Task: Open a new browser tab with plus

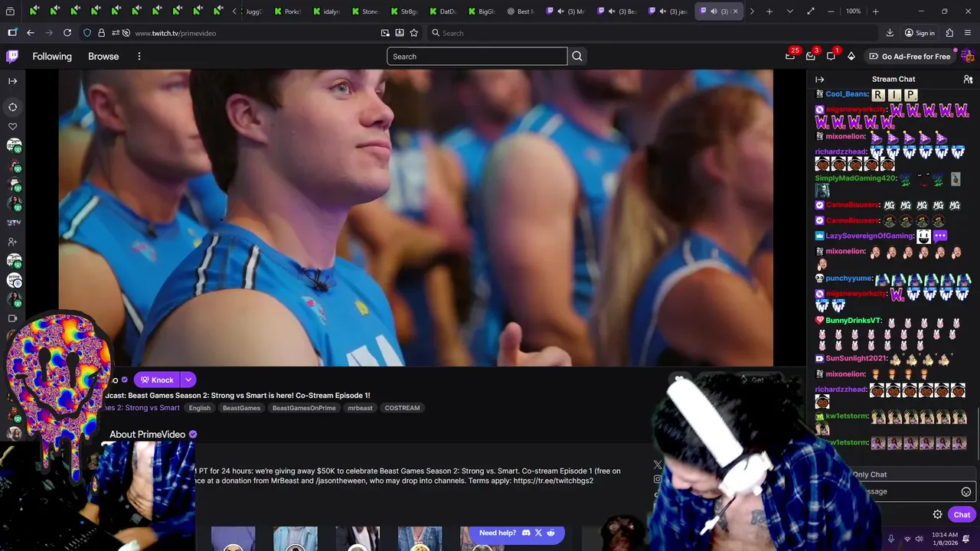Action: (x=769, y=11)
